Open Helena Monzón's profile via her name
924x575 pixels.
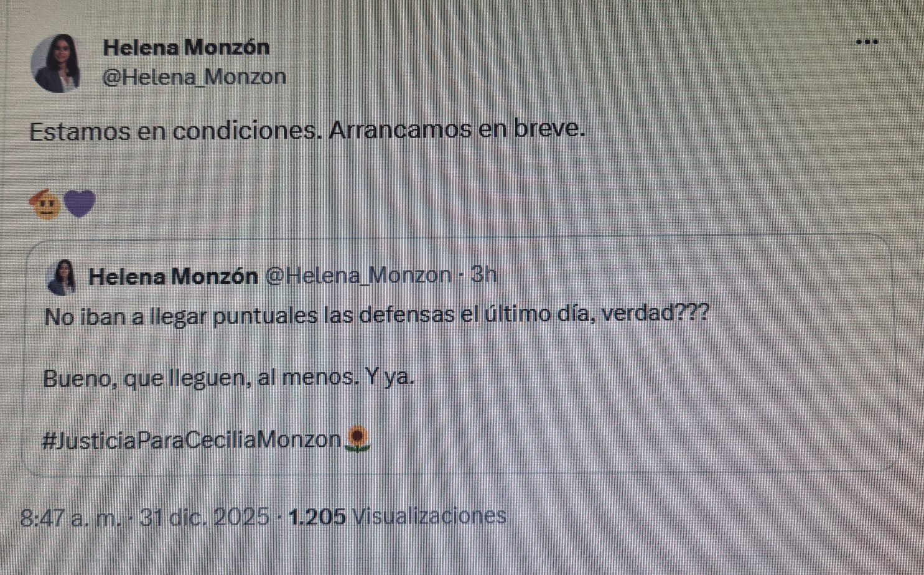point(186,47)
